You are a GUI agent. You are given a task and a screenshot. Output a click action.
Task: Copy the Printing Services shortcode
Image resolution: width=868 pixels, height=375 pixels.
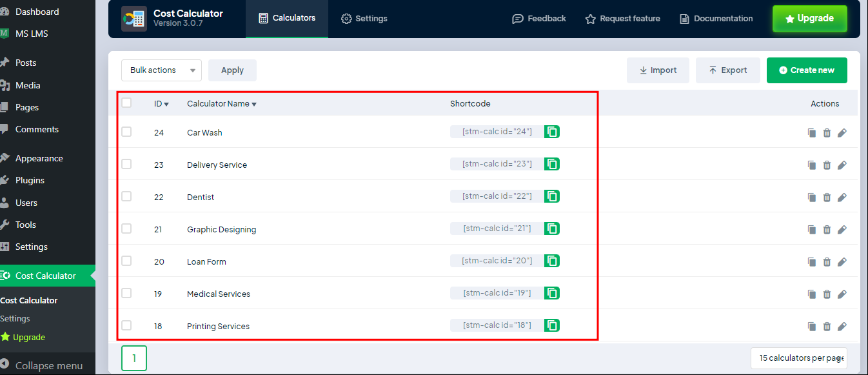tap(551, 325)
